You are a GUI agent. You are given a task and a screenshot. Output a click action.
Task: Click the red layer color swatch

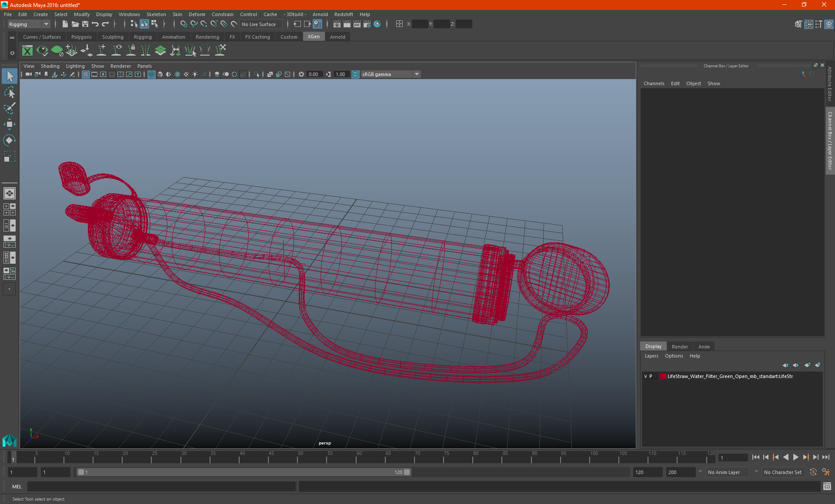662,377
